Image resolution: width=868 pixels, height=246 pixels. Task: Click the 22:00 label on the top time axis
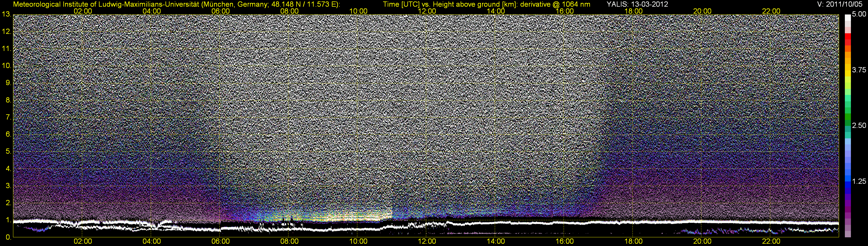(x=771, y=11)
